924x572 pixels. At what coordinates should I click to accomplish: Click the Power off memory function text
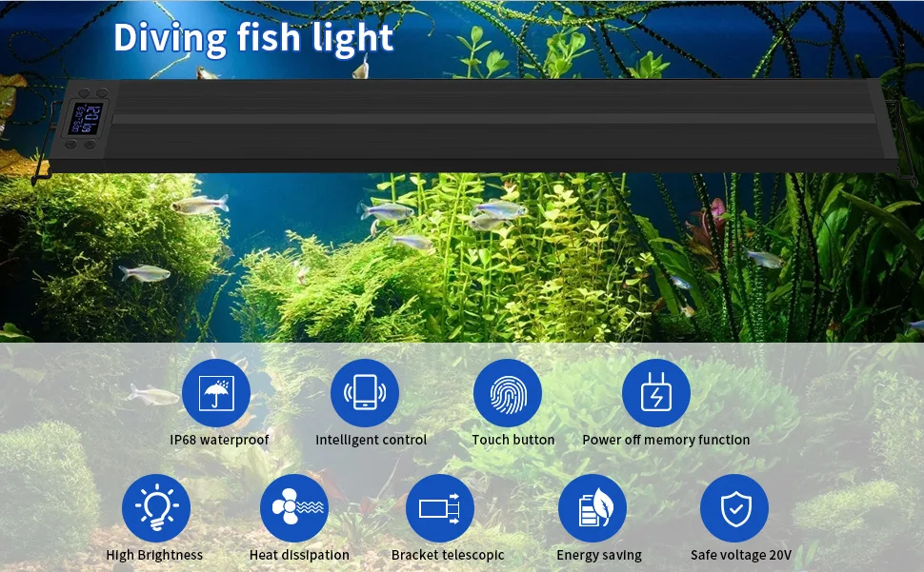tap(666, 440)
